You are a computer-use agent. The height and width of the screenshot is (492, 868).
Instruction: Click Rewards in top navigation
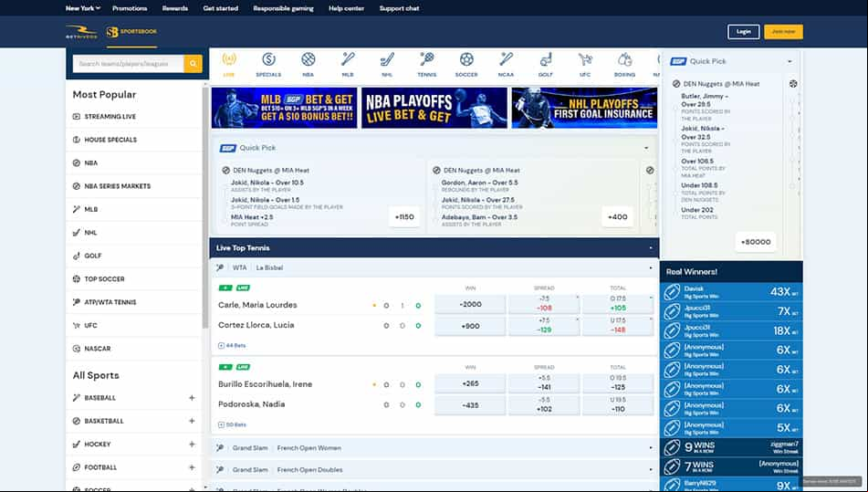175,8
